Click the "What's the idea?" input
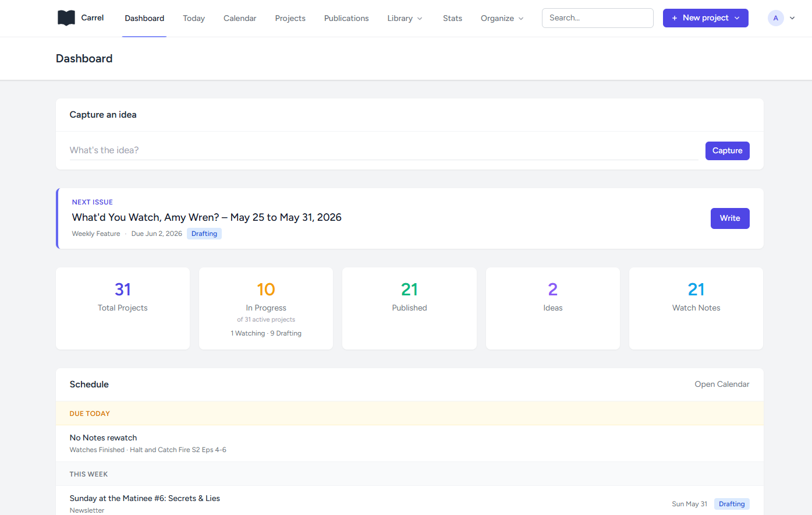812x515 pixels. coord(384,150)
